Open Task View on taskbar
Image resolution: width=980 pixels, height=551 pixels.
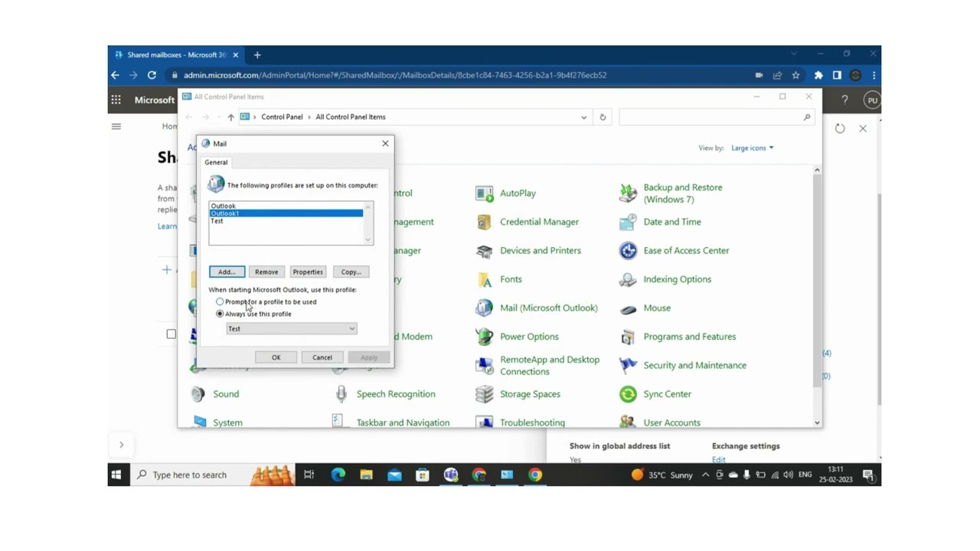(x=309, y=474)
